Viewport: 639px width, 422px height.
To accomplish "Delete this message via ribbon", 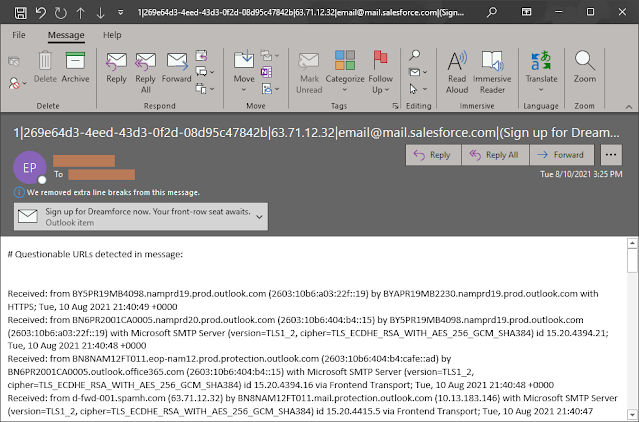I will [45, 67].
